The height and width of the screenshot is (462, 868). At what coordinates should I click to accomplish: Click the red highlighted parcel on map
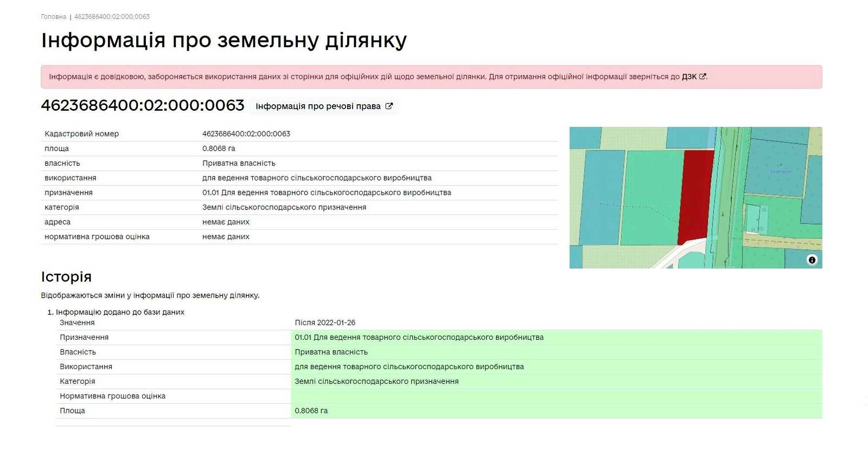pos(695,197)
